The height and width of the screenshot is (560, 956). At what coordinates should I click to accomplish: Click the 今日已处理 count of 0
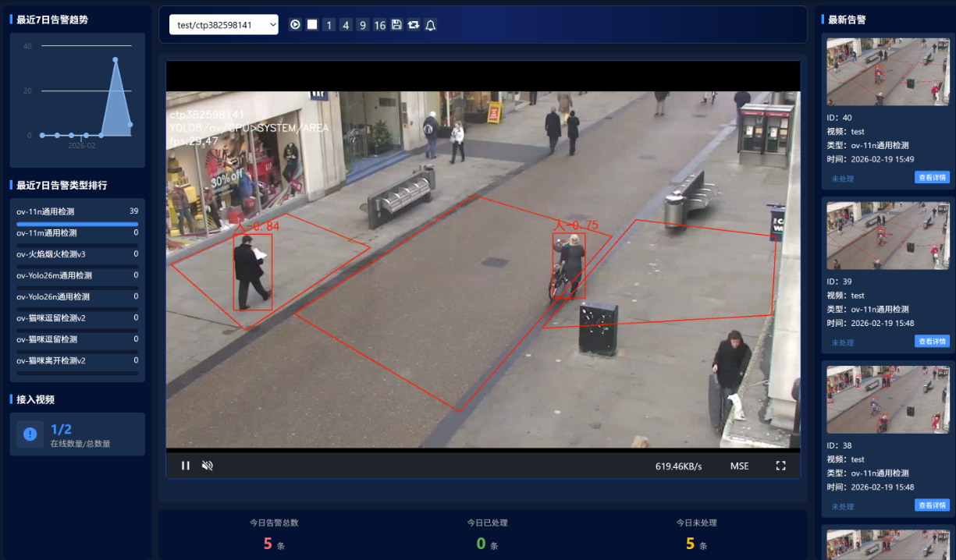pyautogui.click(x=481, y=544)
